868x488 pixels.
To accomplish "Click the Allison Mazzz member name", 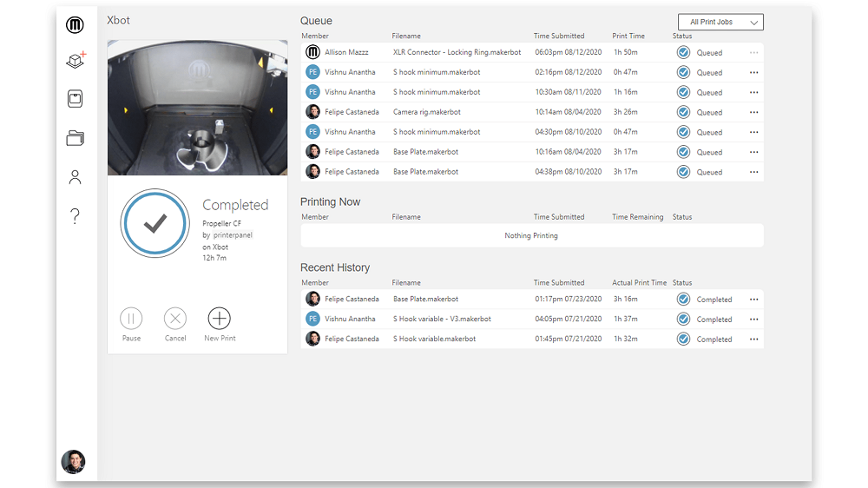I will pos(346,52).
